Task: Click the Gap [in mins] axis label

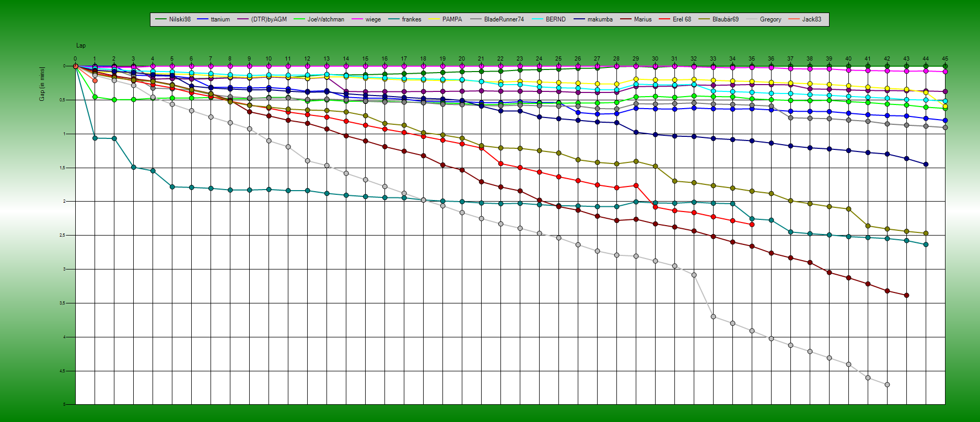Action: 42,84
